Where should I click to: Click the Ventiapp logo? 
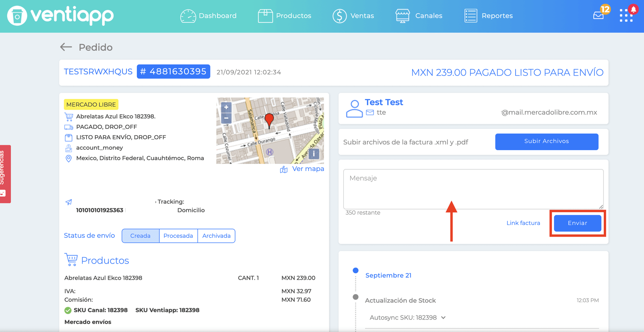(x=60, y=16)
